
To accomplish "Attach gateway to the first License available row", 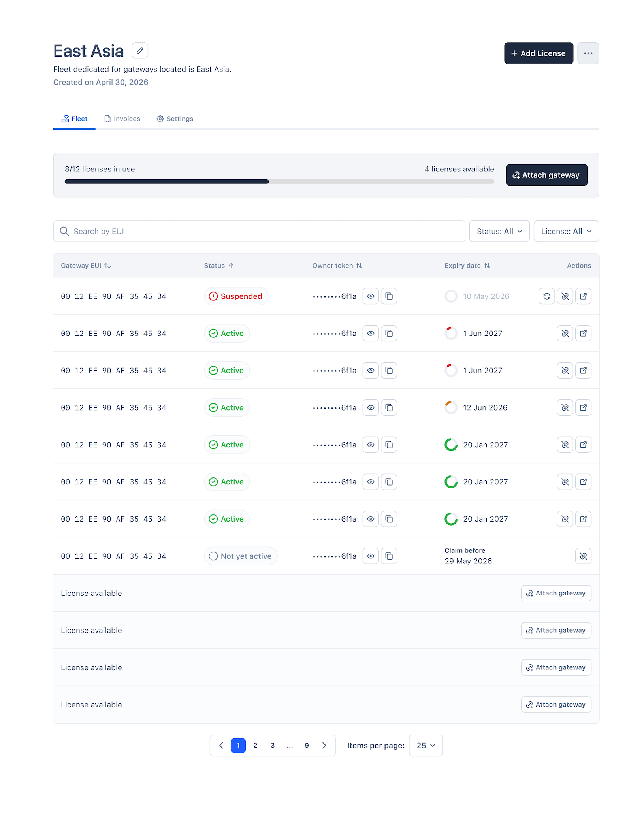I will point(556,594).
